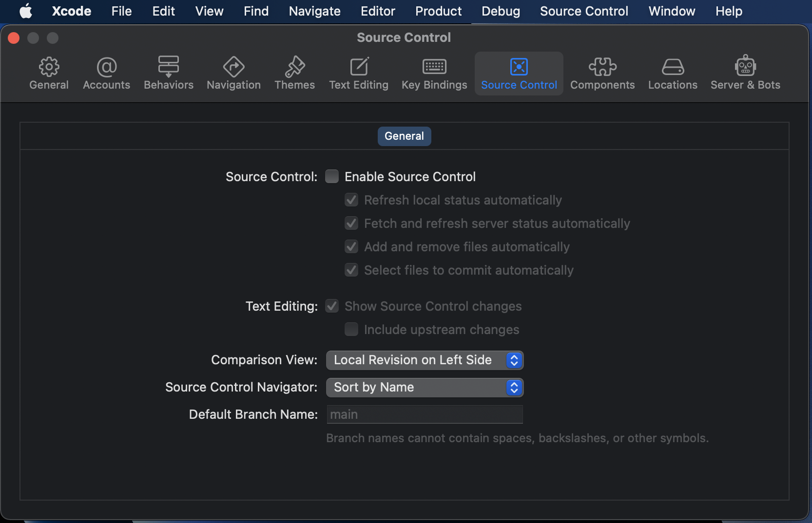Click the 'Text Editing:' section label
Screen dimensions: 812x523
(x=282, y=306)
